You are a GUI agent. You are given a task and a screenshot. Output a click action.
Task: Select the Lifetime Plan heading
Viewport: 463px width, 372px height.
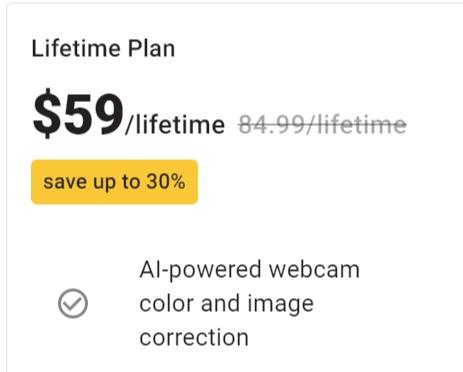tap(103, 49)
